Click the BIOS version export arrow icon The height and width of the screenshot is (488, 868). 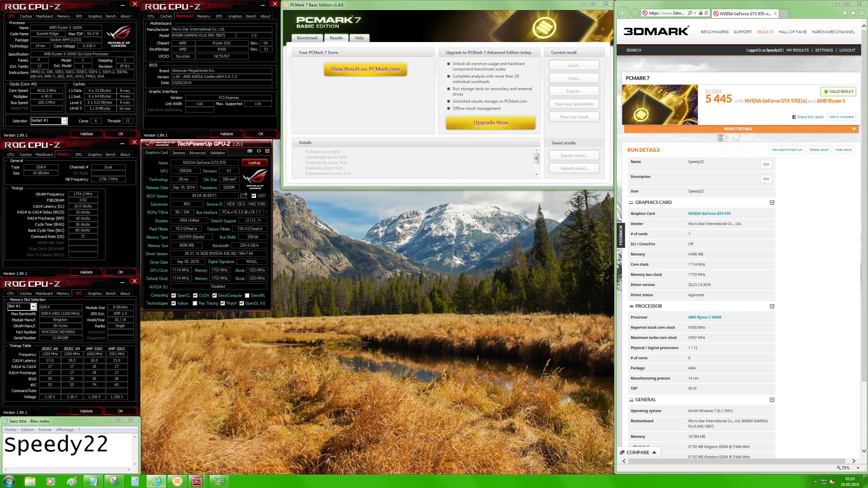point(244,196)
